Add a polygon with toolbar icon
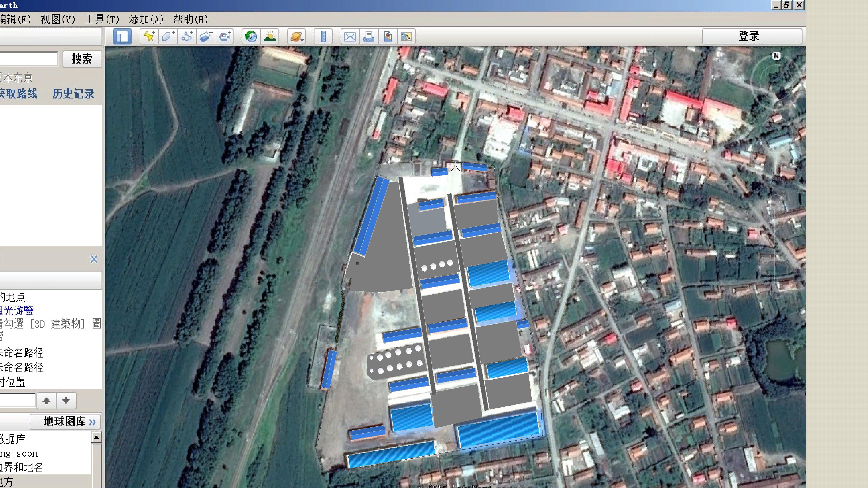 [x=168, y=36]
